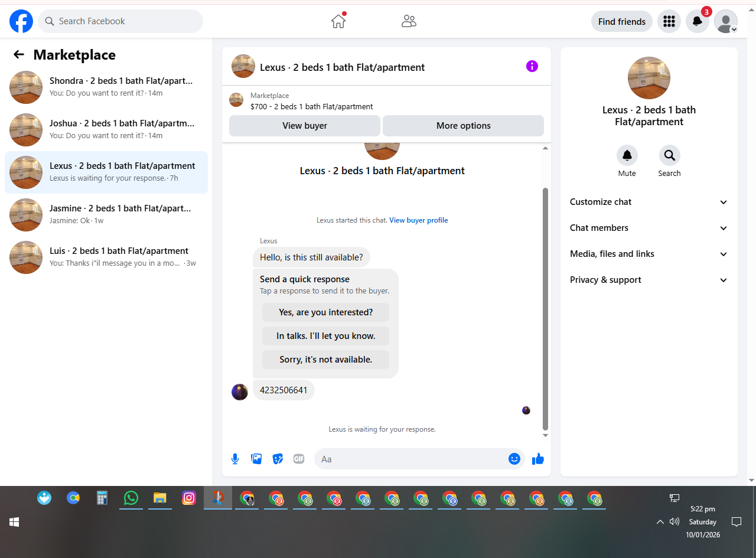This screenshot has height=558, width=756.
Task: Select the Lexus conversation in the list
Action: tap(106, 172)
